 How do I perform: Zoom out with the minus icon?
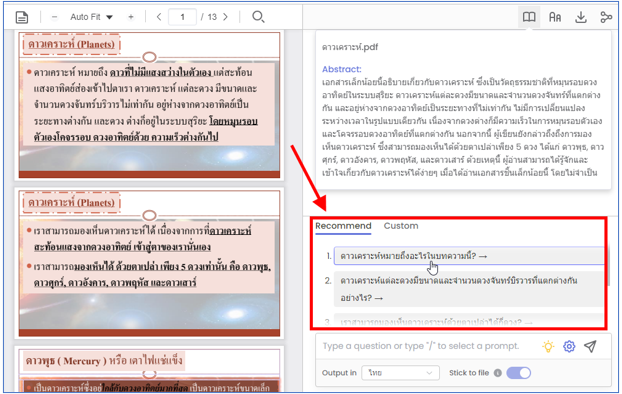tap(55, 17)
